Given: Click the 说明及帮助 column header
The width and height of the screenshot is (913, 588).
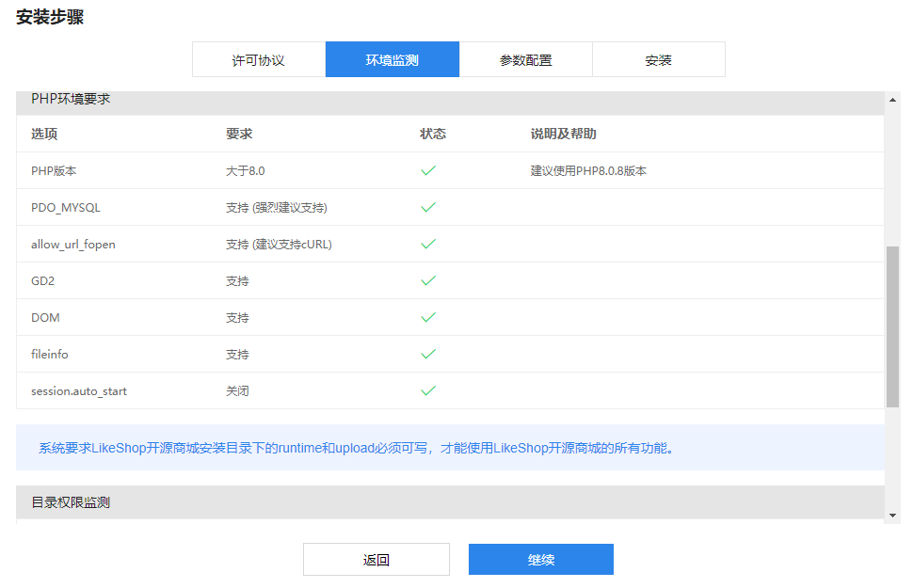Looking at the screenshot, I should click(563, 134).
